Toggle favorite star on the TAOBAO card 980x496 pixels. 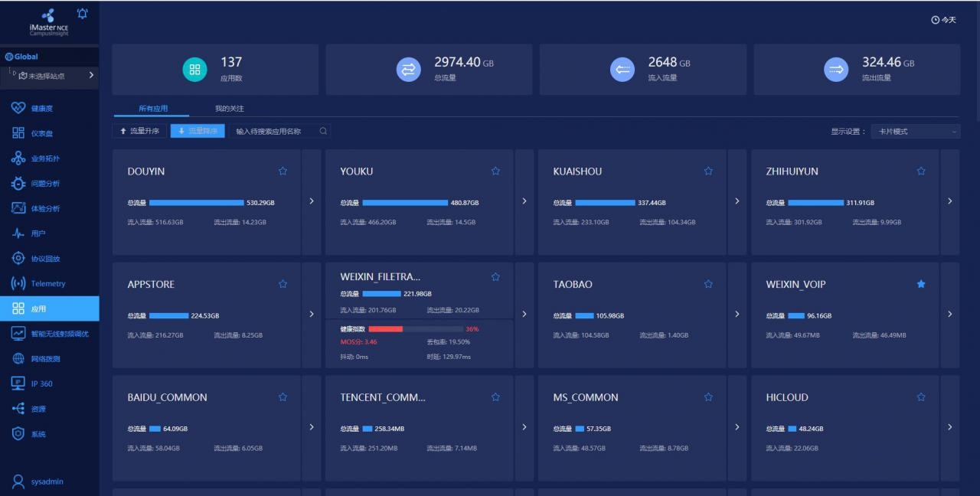708,284
